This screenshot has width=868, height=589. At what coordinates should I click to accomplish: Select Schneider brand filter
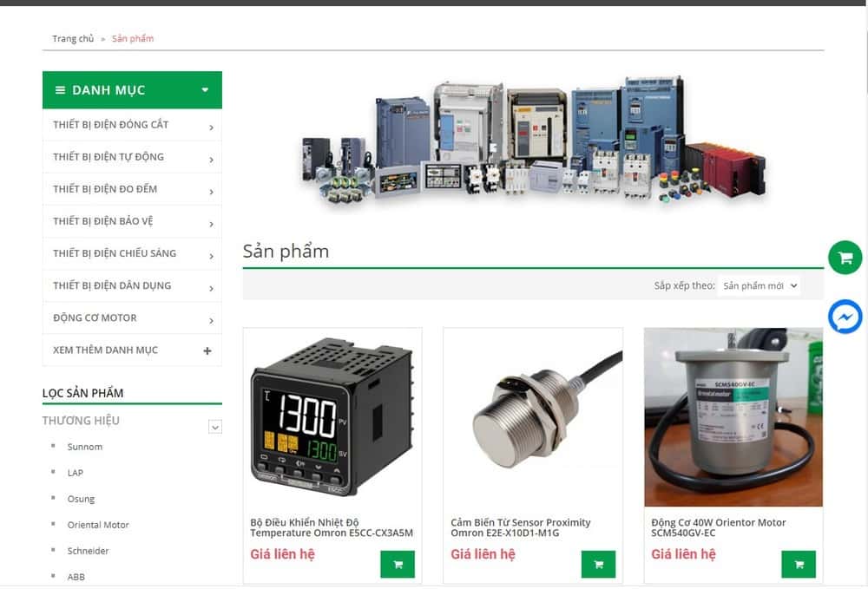pos(88,551)
